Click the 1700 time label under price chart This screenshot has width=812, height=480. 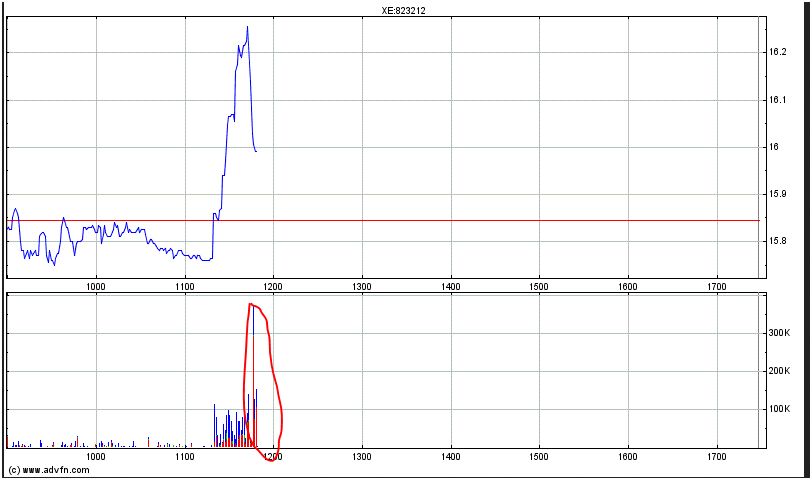tap(717, 286)
